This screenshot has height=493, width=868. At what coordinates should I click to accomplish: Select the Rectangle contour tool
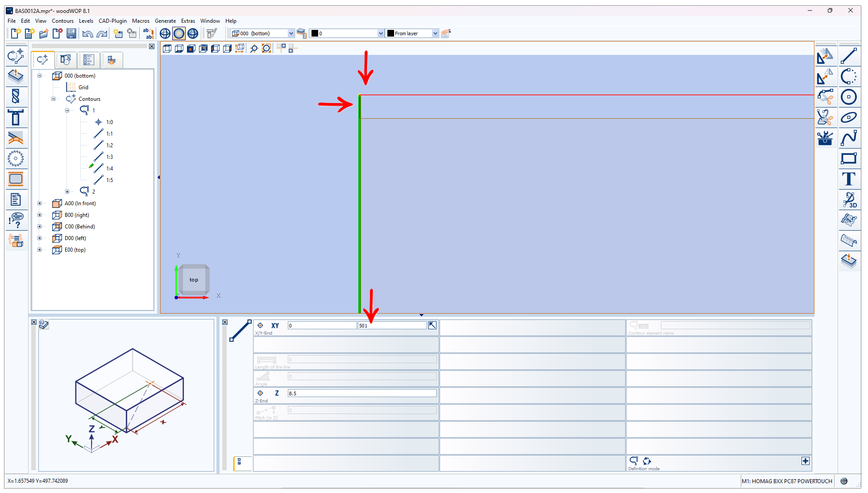(x=848, y=158)
